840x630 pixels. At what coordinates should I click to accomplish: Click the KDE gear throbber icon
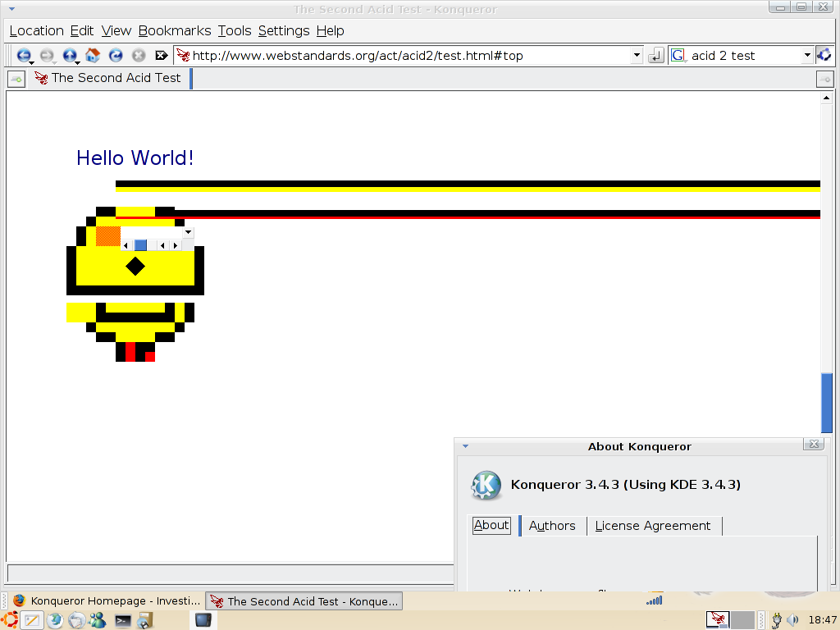[824, 55]
